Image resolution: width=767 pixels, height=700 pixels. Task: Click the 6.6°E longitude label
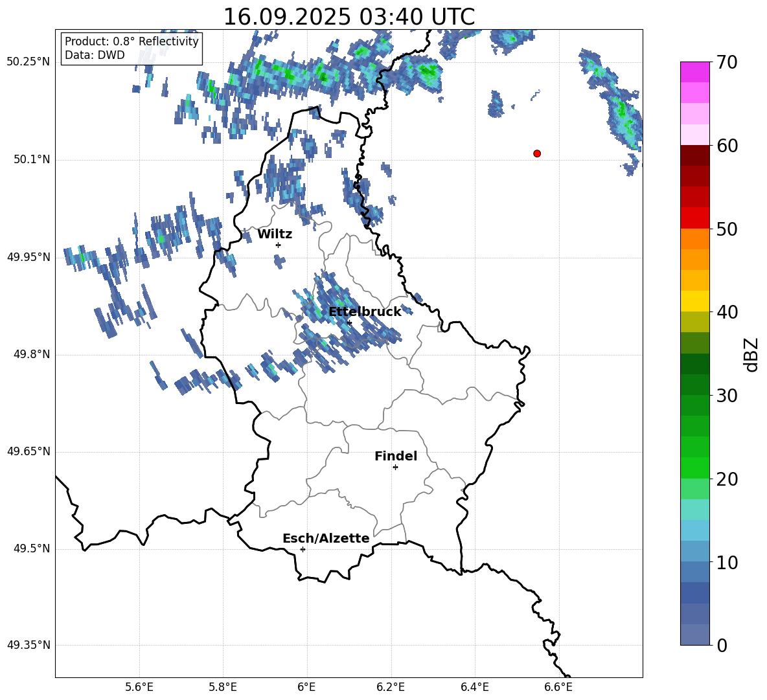(558, 687)
